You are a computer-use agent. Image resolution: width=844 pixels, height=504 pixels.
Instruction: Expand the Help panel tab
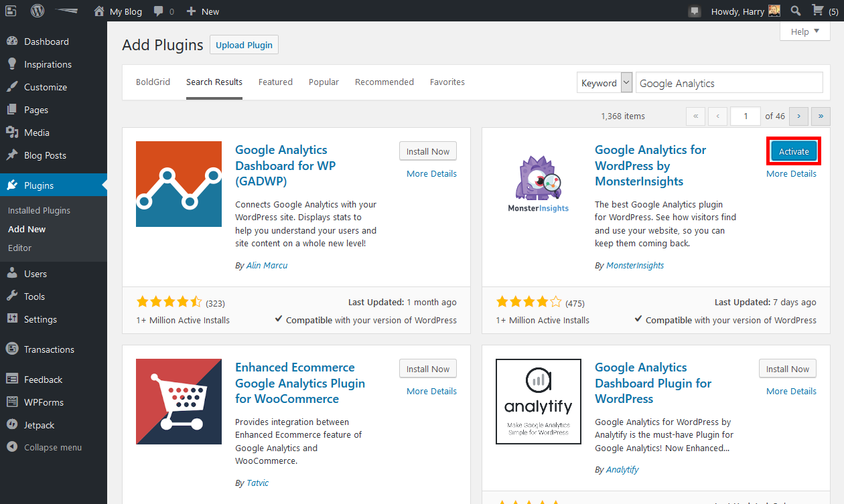point(804,31)
